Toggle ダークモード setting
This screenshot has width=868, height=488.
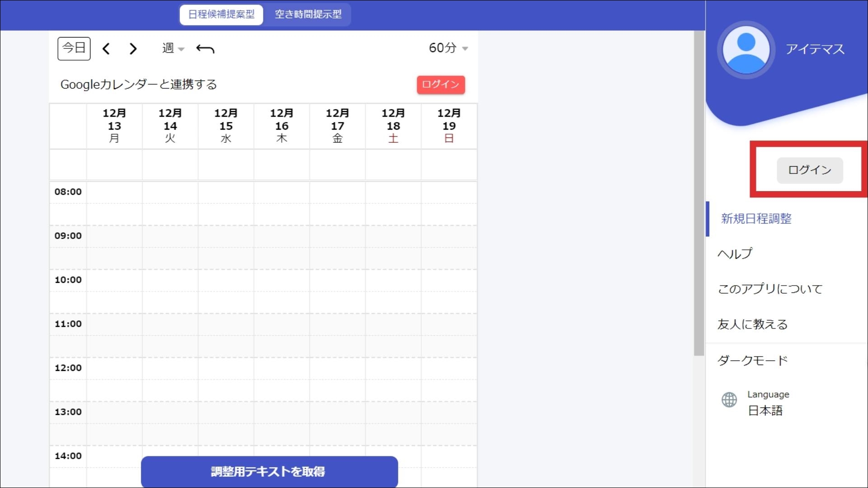click(x=753, y=361)
